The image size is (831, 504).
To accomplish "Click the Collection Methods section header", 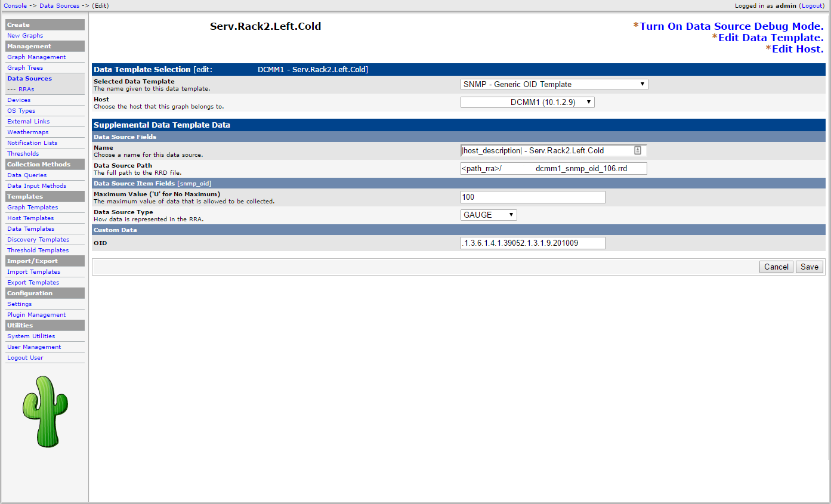I will pos(45,164).
